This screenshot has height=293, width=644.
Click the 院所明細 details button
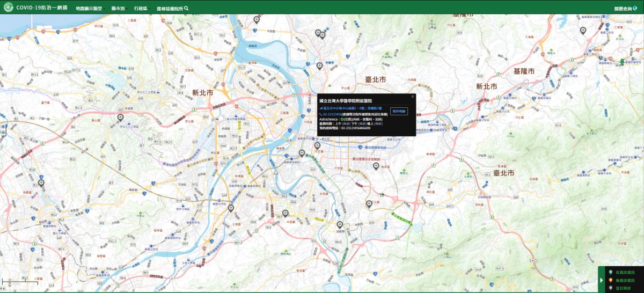[x=399, y=111]
